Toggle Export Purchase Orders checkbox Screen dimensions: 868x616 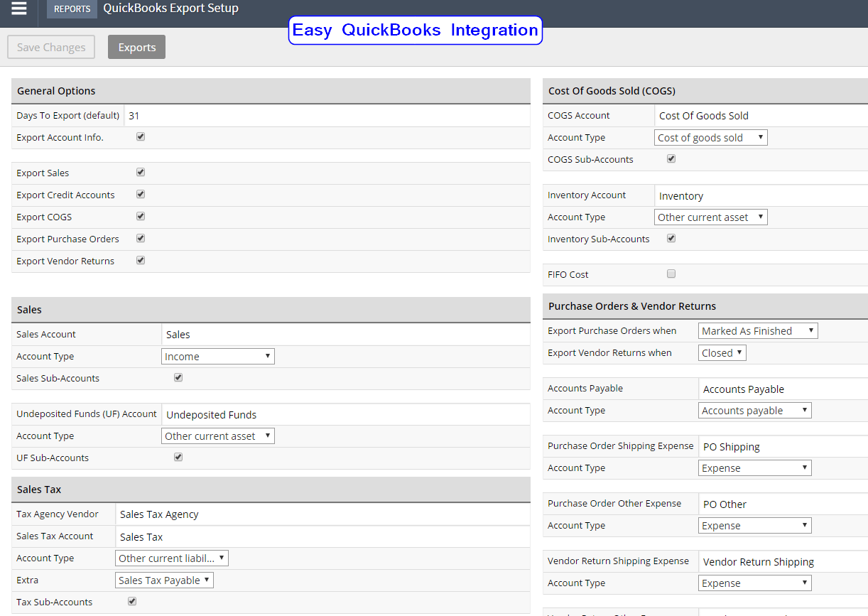141,238
